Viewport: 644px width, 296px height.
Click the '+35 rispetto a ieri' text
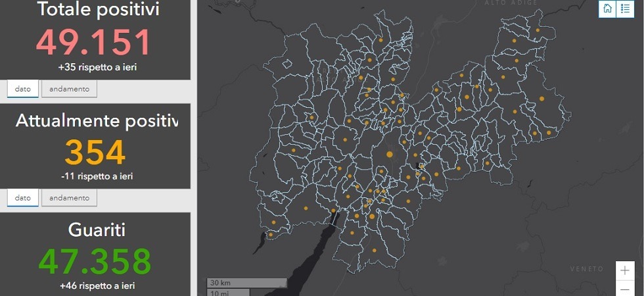pos(97,67)
